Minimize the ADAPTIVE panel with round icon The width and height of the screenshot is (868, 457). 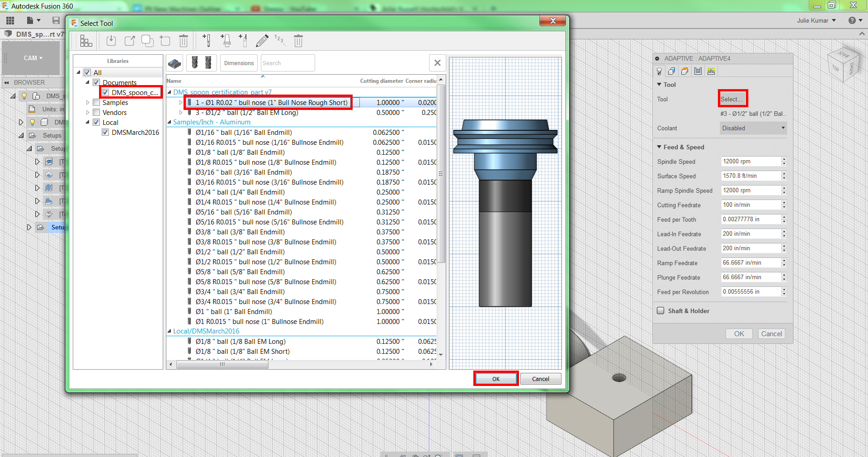657,58
